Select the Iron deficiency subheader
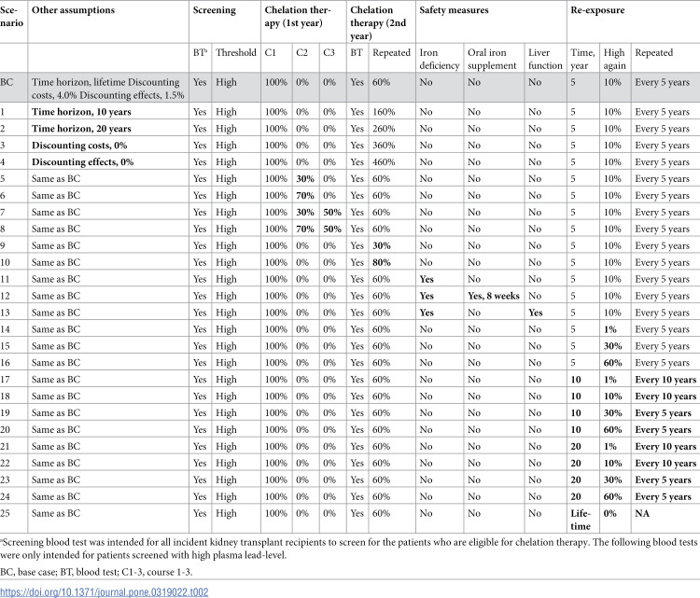The height and width of the screenshot is (598, 700). [x=440, y=59]
